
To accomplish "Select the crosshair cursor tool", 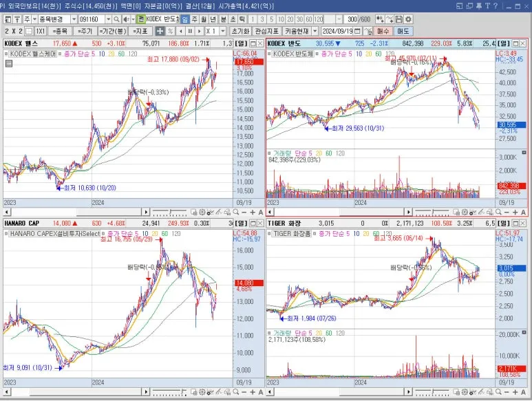I will click(160, 31).
